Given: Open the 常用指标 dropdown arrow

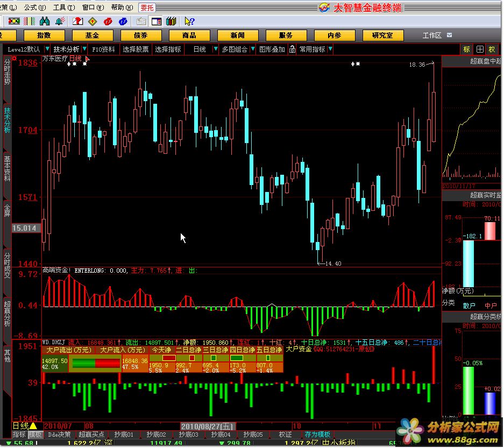Looking at the screenshot, I should (x=330, y=49).
